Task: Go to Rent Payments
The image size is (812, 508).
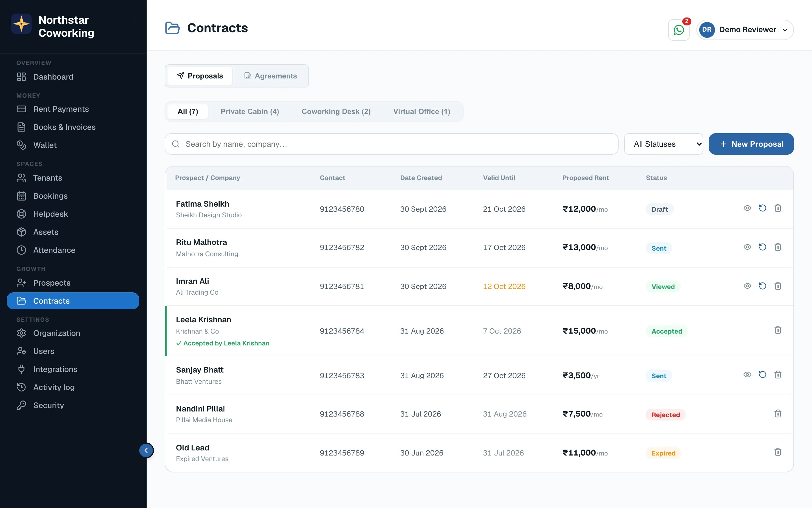Action: coord(73,109)
